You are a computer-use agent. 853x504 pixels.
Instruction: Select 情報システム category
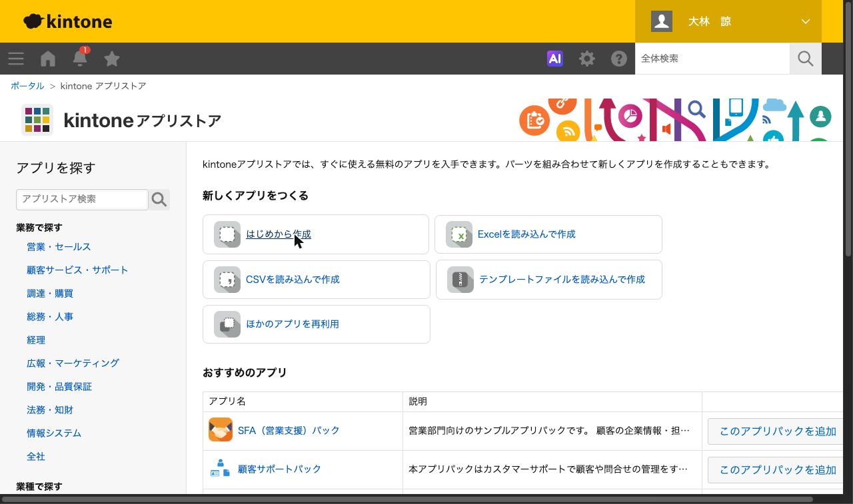tap(54, 433)
